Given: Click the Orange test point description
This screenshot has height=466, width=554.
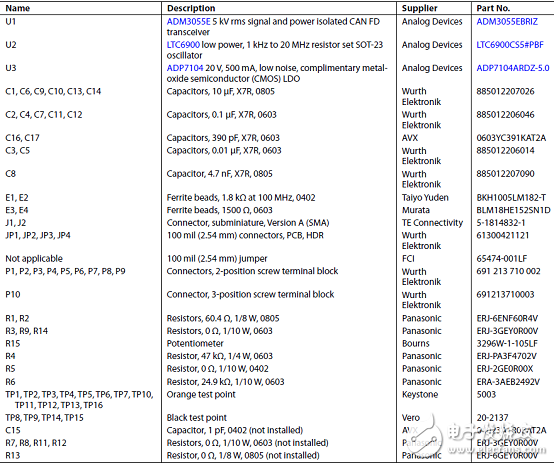Looking at the screenshot, I should (201, 395).
